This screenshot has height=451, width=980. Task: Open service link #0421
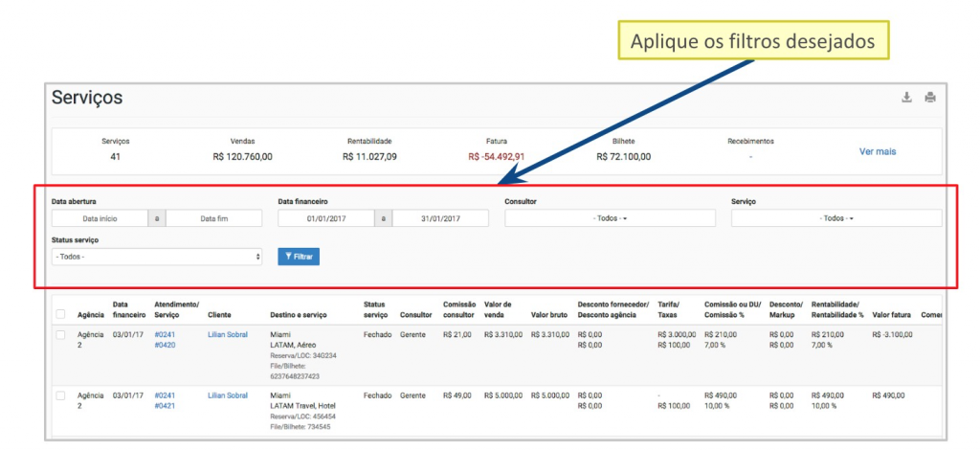(165, 406)
